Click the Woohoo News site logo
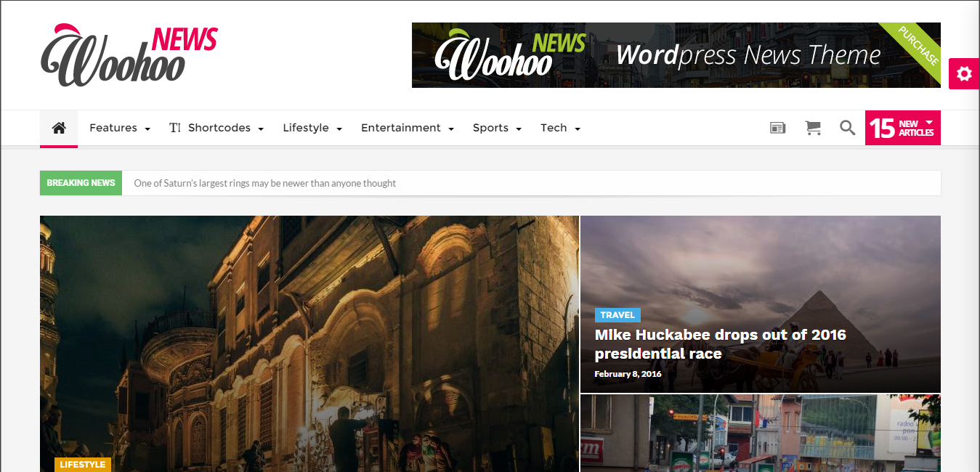 (129, 55)
